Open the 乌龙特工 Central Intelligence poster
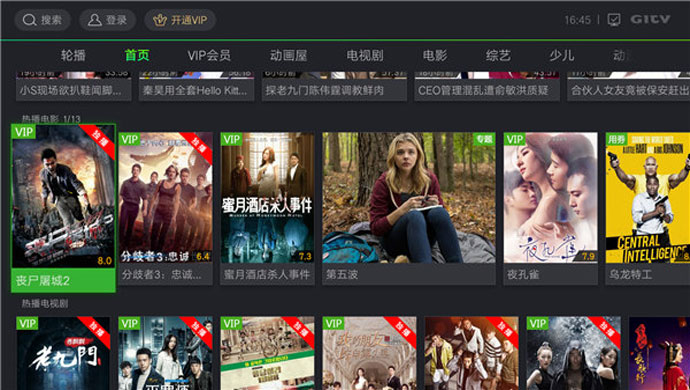Screen dimensions: 690x390 (648, 197)
